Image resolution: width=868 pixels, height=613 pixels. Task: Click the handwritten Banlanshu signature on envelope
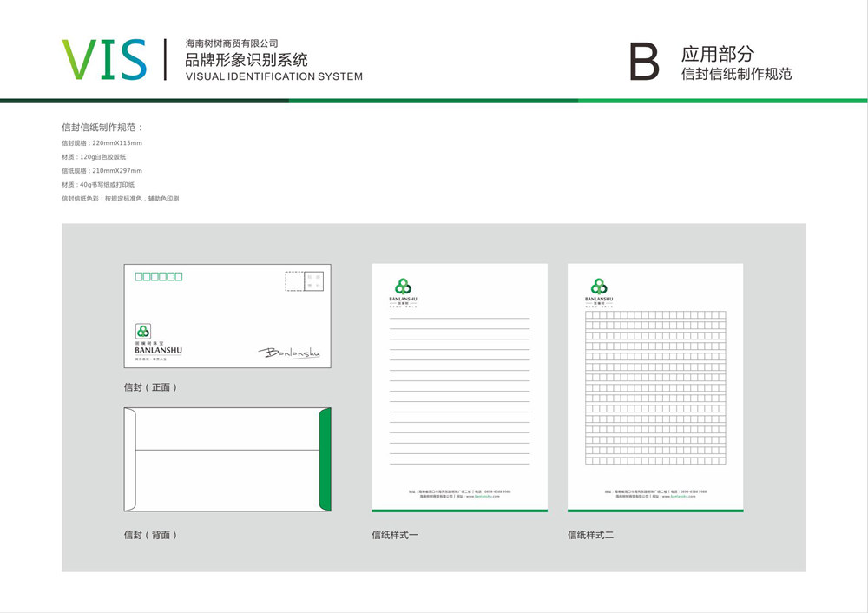(289, 353)
